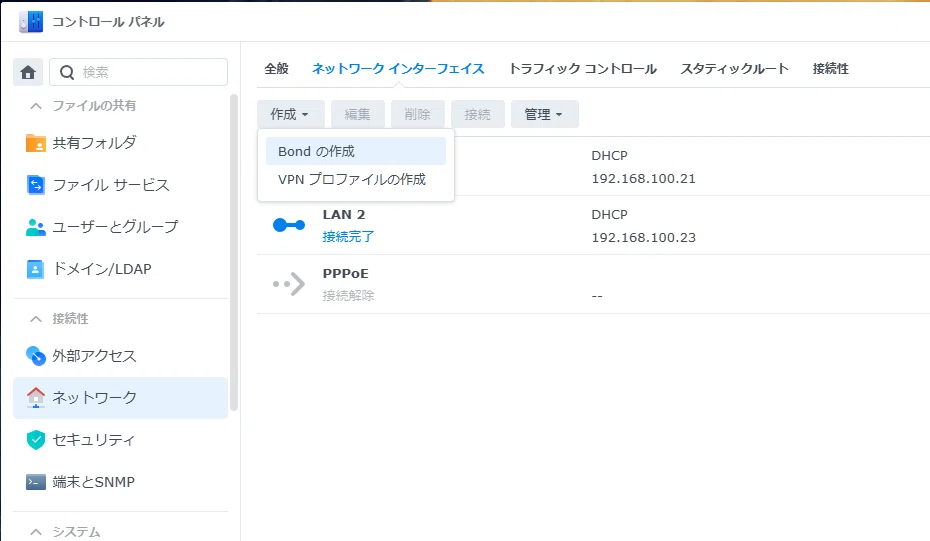Image resolution: width=930 pixels, height=541 pixels.
Task: Open the ファイル サービス icon
Action: tap(36, 185)
